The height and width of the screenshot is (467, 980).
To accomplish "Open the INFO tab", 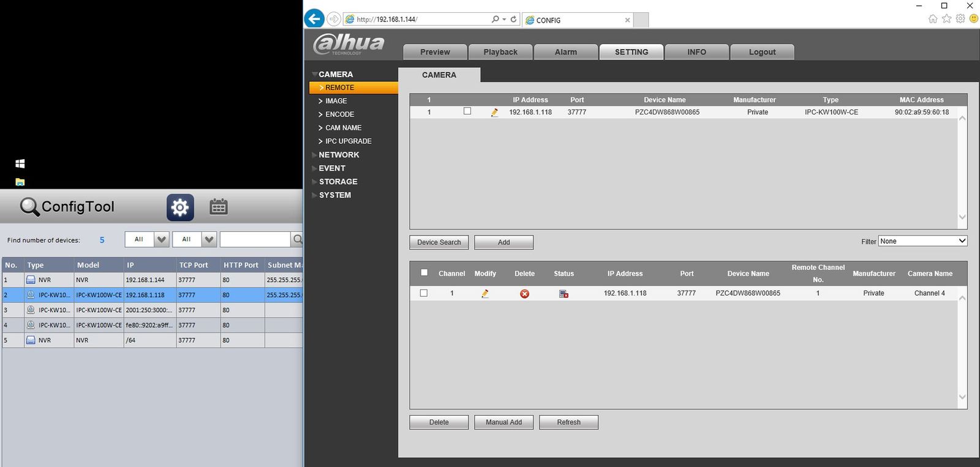I will tap(696, 52).
